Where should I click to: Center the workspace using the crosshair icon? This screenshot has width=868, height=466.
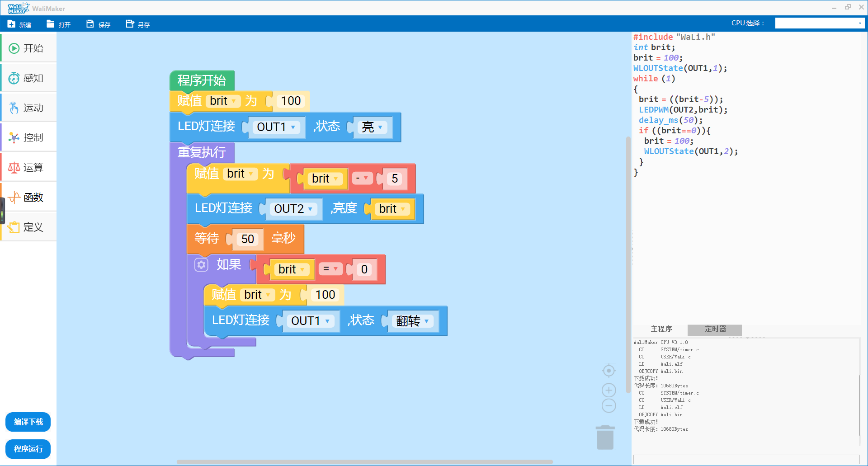click(x=609, y=371)
